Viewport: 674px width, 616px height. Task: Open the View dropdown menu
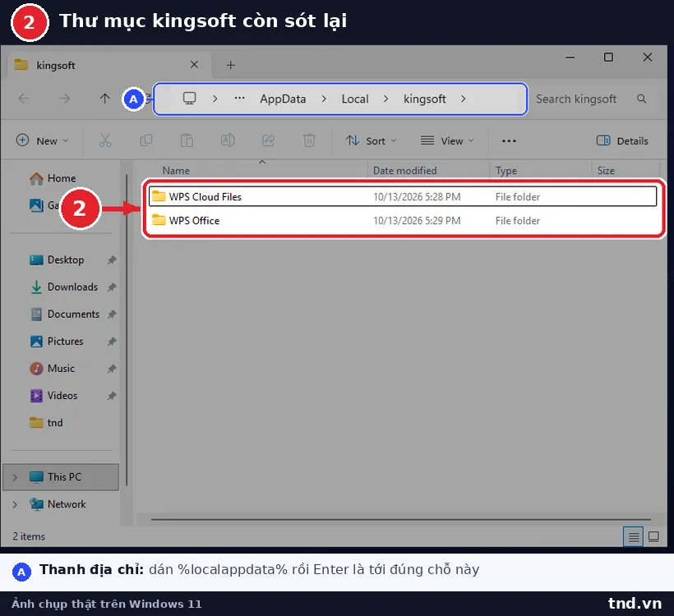point(447,140)
